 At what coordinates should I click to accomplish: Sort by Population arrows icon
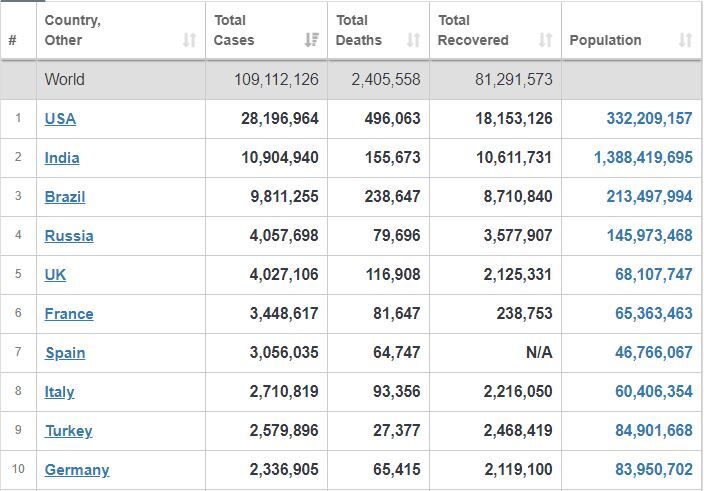685,40
